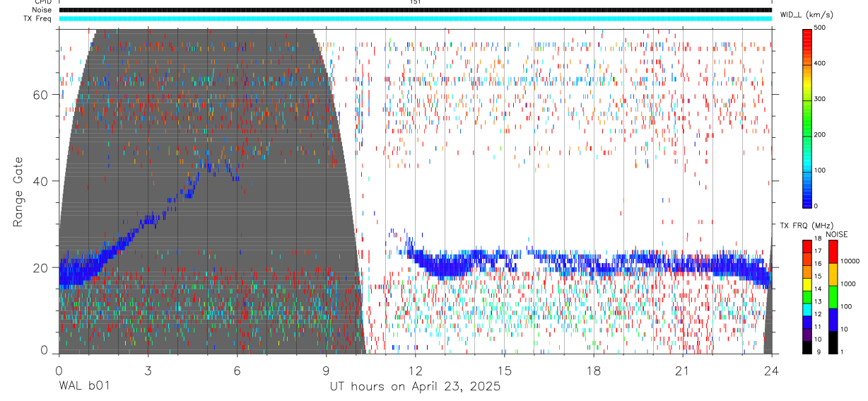The image size is (868, 401).
Task: Click the cyan 12 MHz swatch in TX FRQ legend
Action: pos(807,308)
